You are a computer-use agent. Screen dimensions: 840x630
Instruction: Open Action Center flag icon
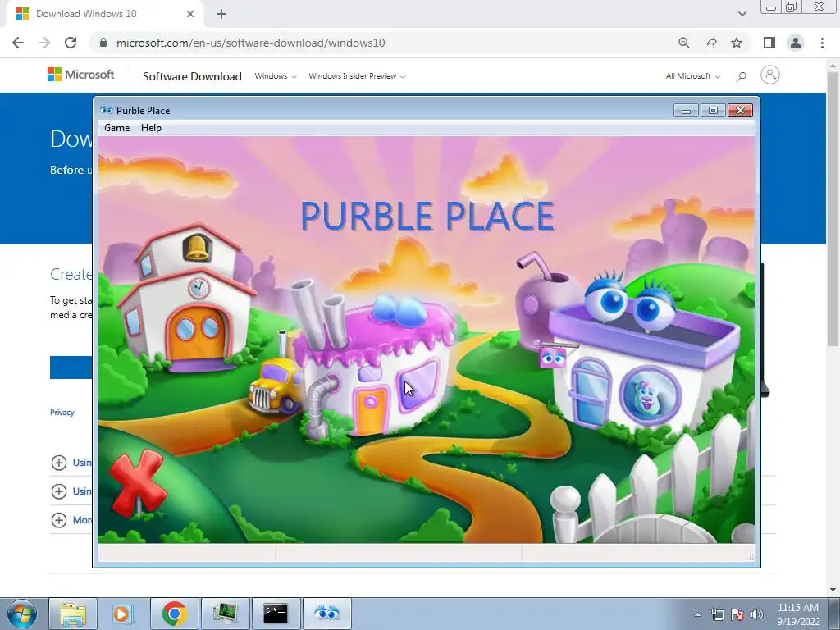[737, 614]
